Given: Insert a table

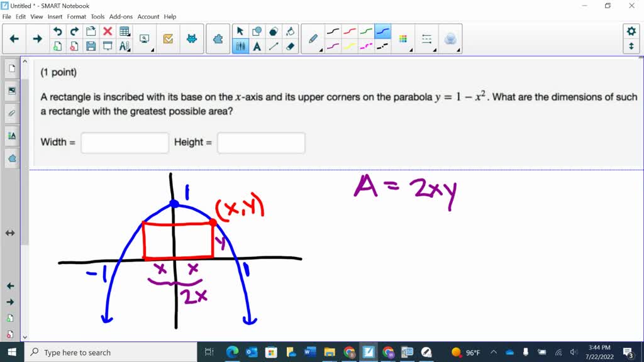Looking at the screenshot, I should (125, 30).
